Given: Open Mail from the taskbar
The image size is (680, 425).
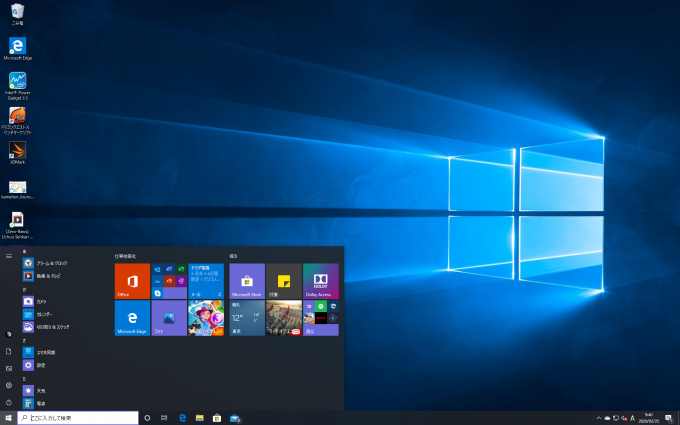Looking at the screenshot, I should pyautogui.click(x=235, y=418).
